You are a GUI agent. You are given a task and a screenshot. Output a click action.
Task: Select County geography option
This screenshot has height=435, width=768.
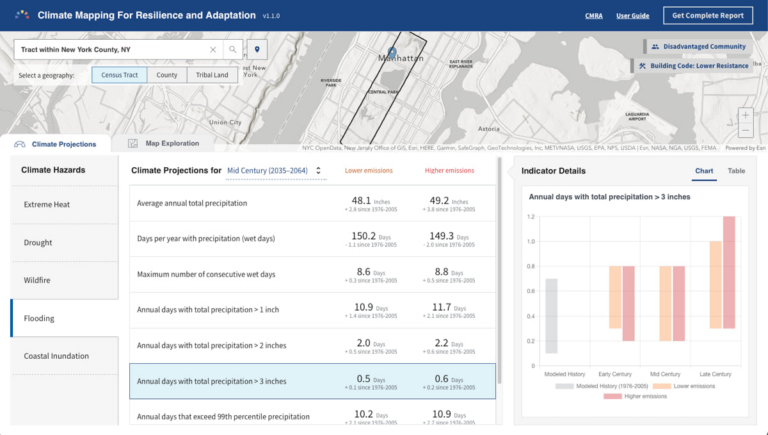167,75
